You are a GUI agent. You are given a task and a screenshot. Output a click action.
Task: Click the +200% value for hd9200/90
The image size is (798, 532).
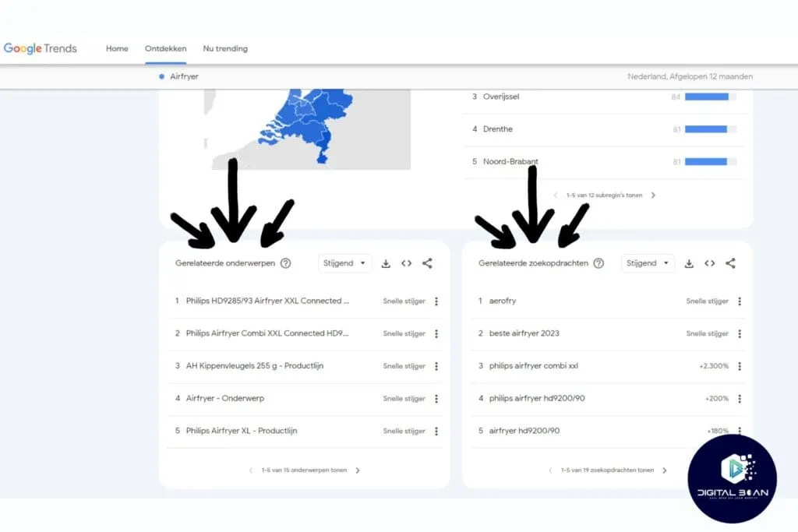pyautogui.click(x=717, y=399)
